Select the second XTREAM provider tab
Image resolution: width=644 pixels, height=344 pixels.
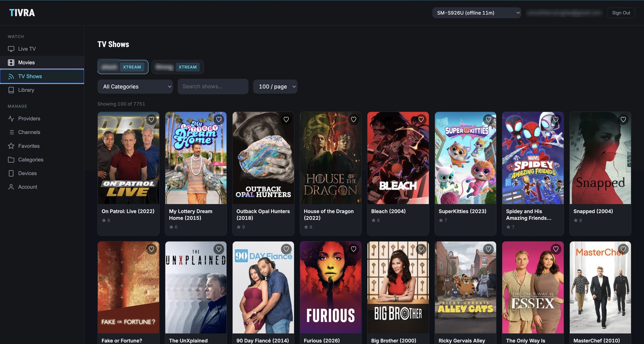(x=178, y=67)
